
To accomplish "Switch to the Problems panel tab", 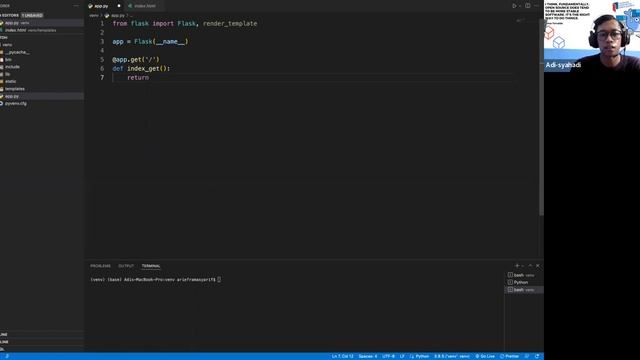I will pyautogui.click(x=100, y=266).
